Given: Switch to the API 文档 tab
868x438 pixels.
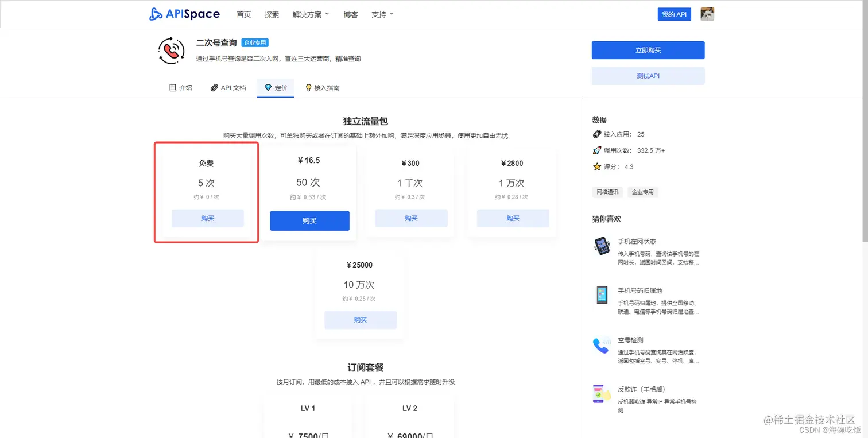Looking at the screenshot, I should 228,87.
